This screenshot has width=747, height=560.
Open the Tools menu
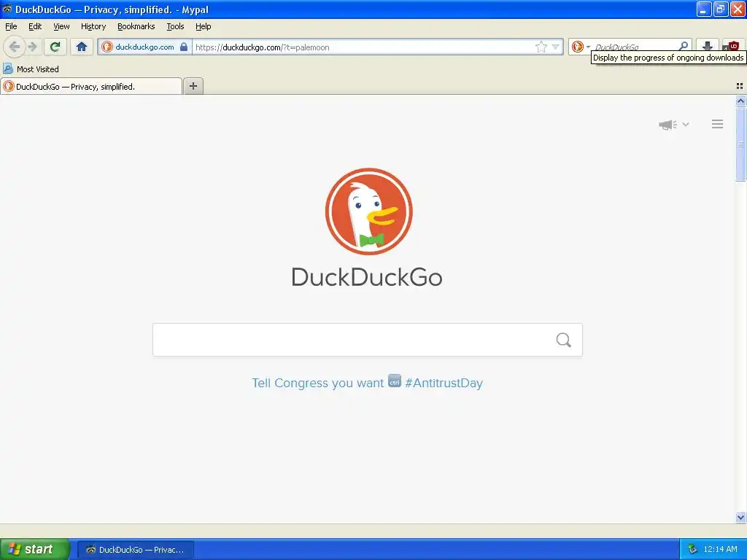[175, 26]
